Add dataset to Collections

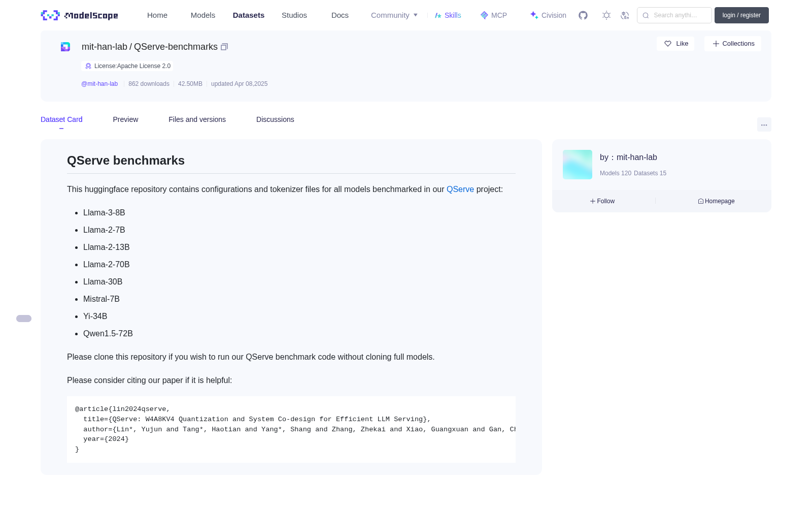point(733,44)
